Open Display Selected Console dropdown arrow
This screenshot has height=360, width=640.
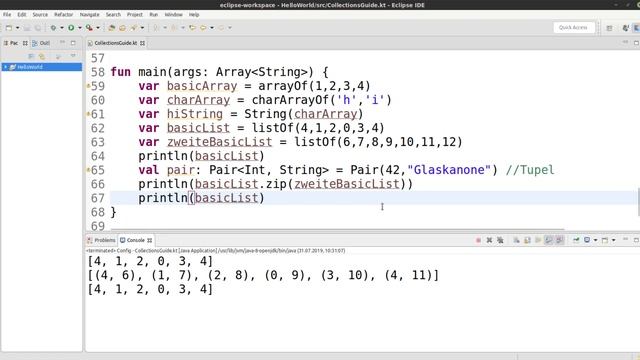[x=596, y=240]
